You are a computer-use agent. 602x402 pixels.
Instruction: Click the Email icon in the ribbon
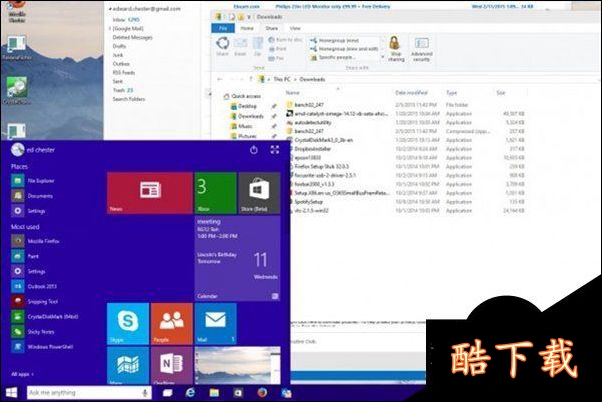click(240, 46)
